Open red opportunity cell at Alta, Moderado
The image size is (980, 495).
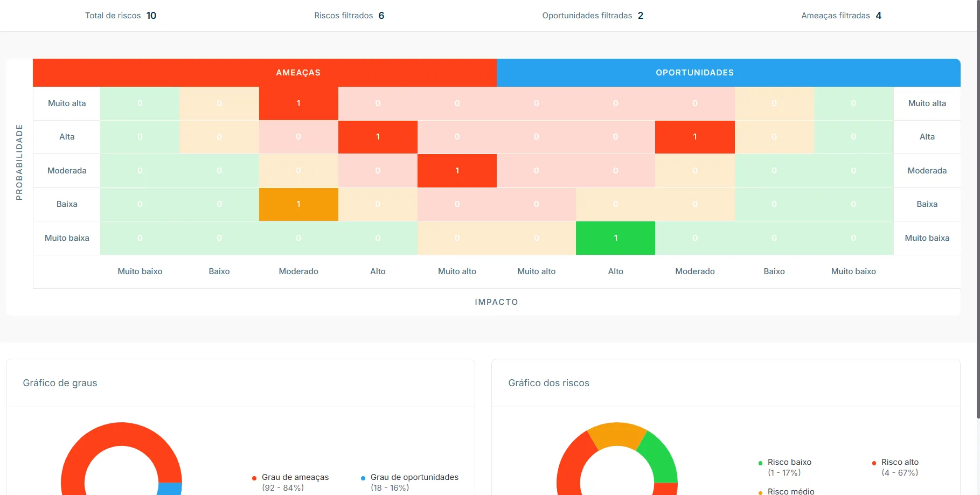pyautogui.click(x=695, y=137)
